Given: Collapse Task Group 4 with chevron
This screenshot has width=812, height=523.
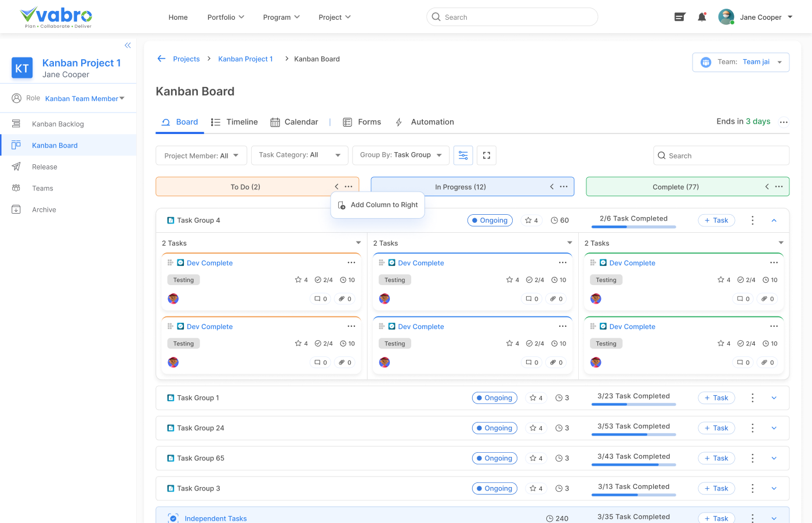Looking at the screenshot, I should (774, 221).
